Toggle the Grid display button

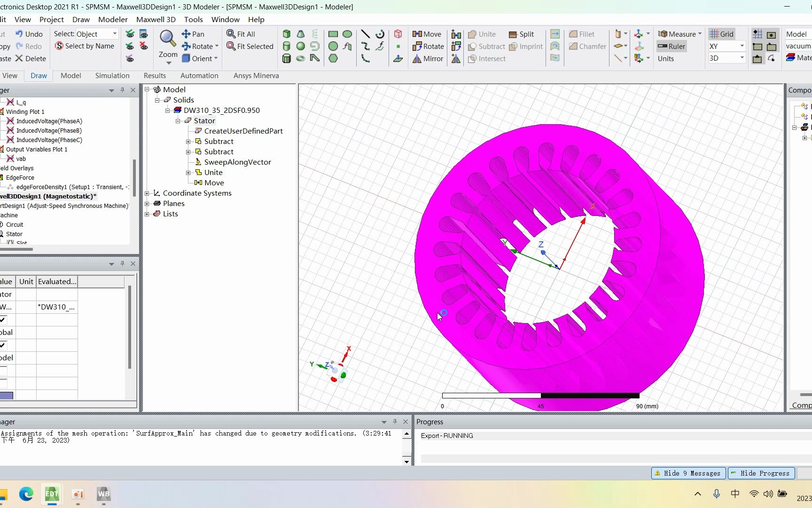pyautogui.click(x=721, y=34)
